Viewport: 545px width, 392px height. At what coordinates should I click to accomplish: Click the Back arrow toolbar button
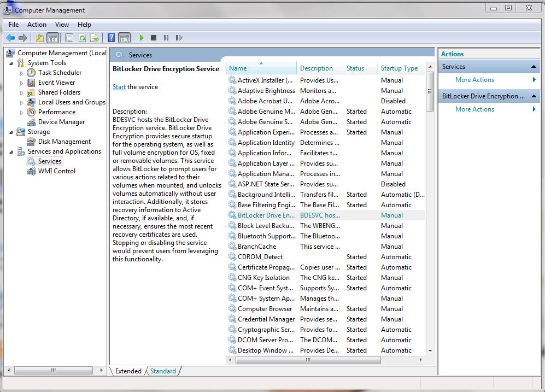click(10, 38)
